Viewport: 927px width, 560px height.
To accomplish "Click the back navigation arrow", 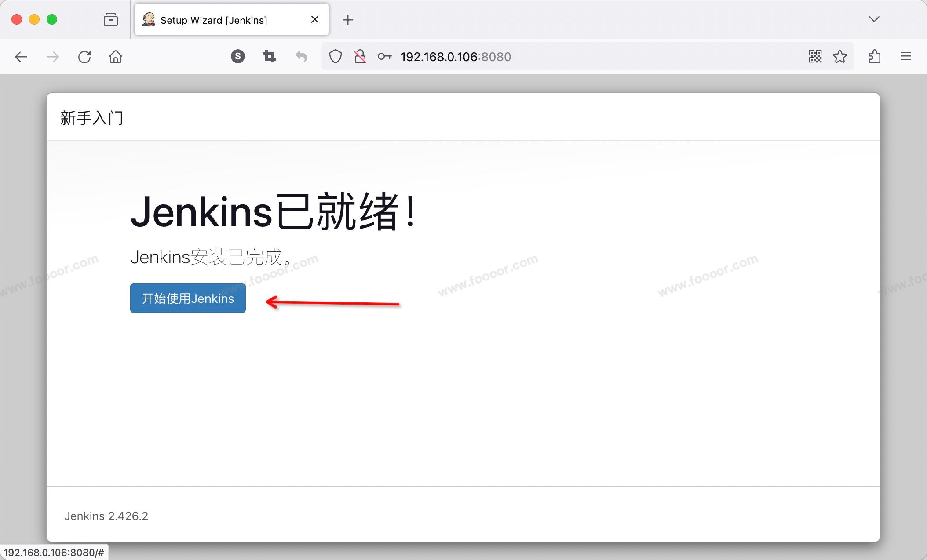I will pyautogui.click(x=21, y=57).
